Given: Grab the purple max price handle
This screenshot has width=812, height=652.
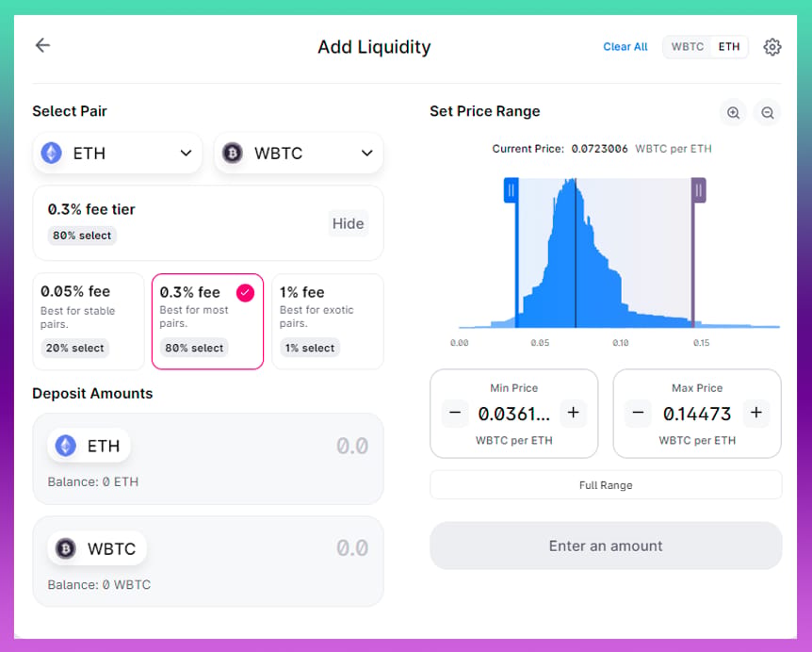Looking at the screenshot, I should (x=699, y=190).
